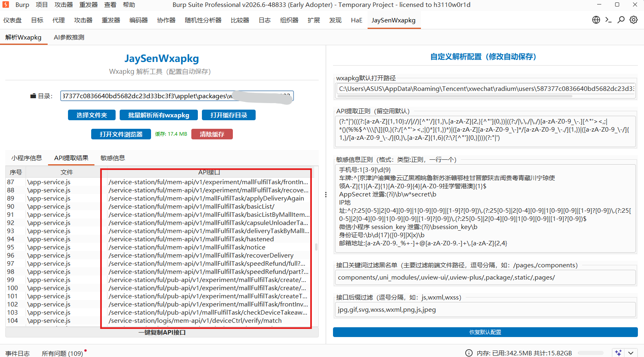Viewport: 644px width, 357px height.
Task: Switch to the AI参数推测 tab
Action: coord(69,37)
